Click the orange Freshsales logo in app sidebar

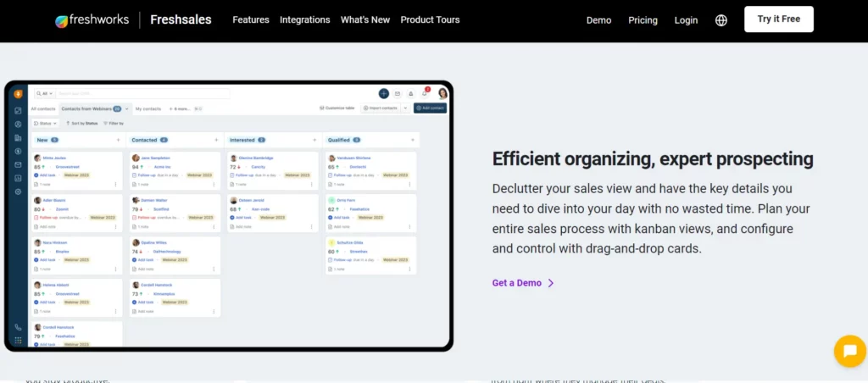[x=19, y=94]
